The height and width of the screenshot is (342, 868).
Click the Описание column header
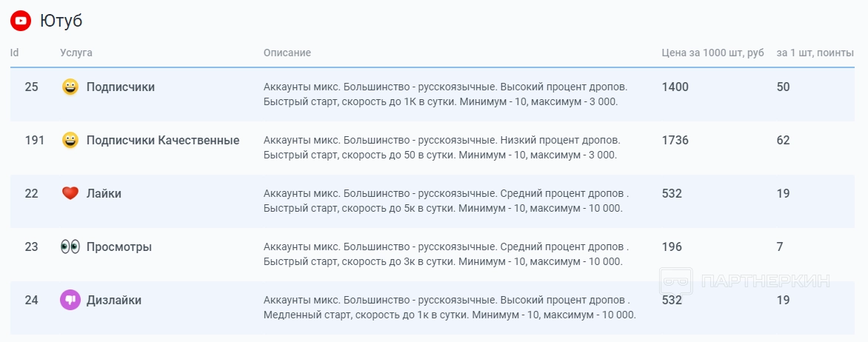point(287,53)
